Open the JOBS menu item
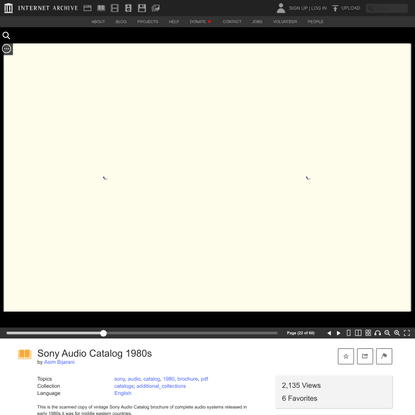This screenshot has width=415, height=415. 257,22
